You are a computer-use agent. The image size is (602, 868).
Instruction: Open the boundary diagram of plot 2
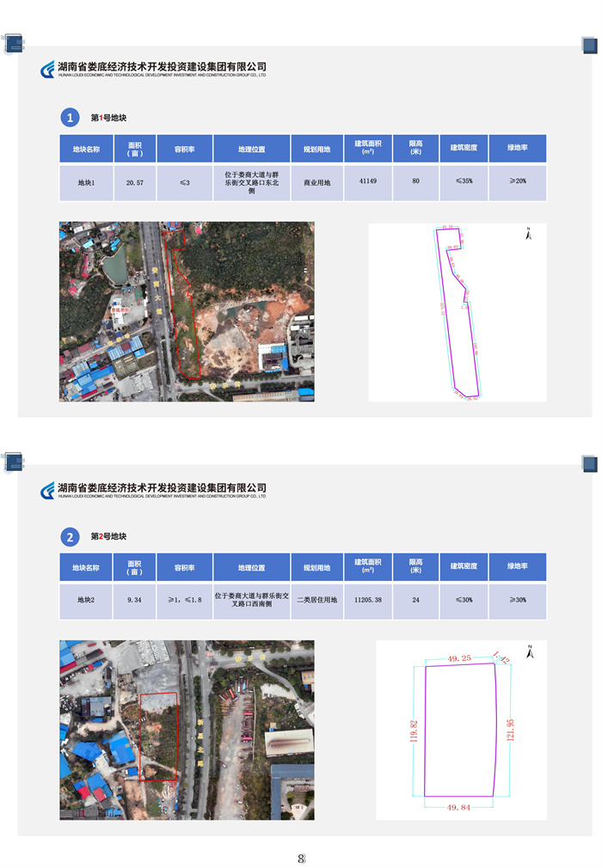coord(461,730)
